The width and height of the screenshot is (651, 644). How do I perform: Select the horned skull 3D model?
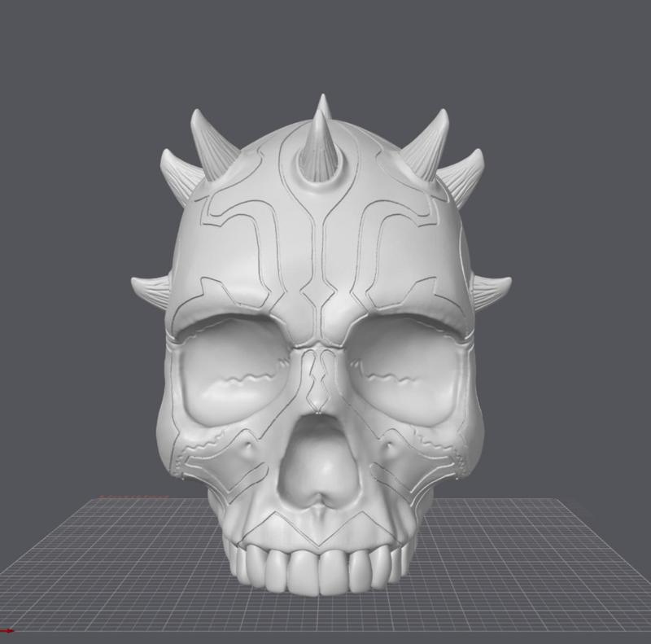point(321,345)
